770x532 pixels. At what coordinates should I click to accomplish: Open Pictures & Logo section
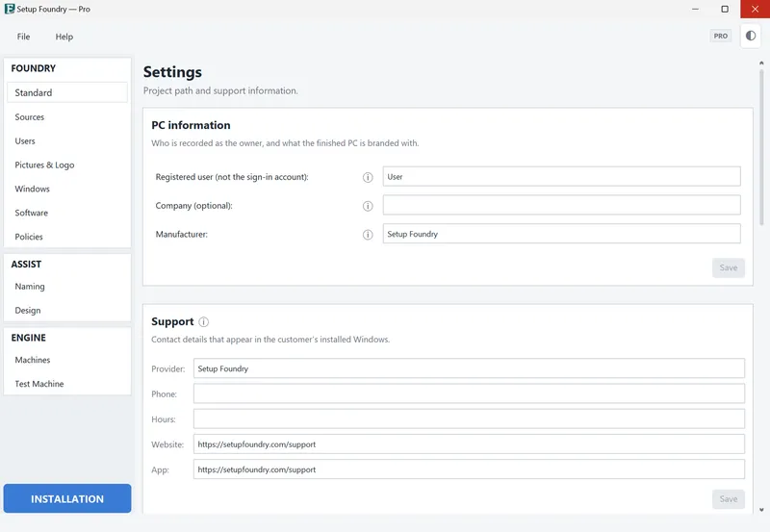point(67,165)
